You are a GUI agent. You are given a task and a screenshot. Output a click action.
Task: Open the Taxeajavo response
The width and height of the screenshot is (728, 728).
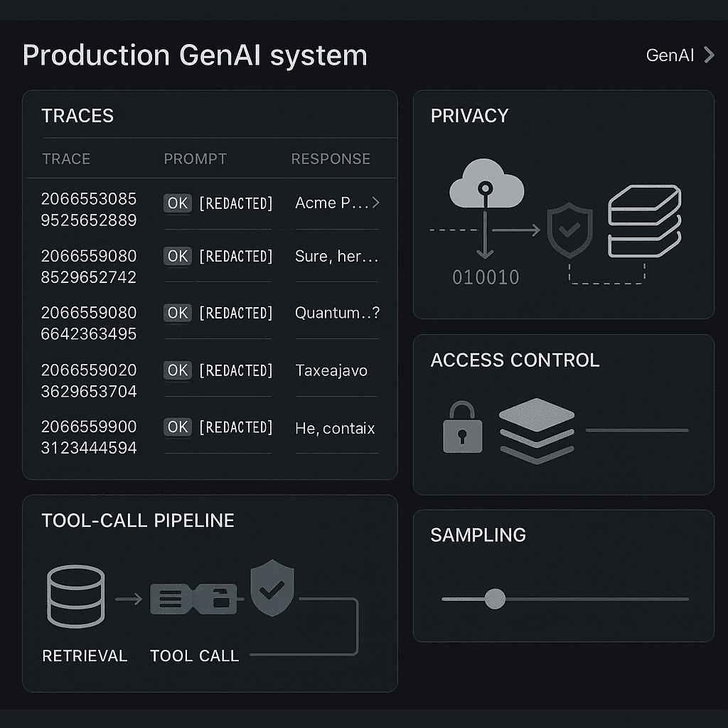coord(331,370)
